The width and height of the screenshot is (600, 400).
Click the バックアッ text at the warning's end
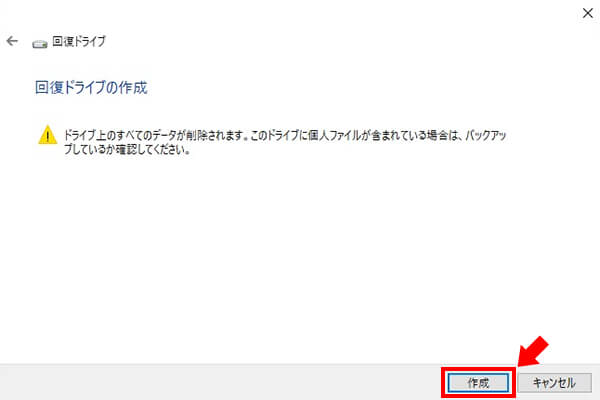(x=486, y=135)
